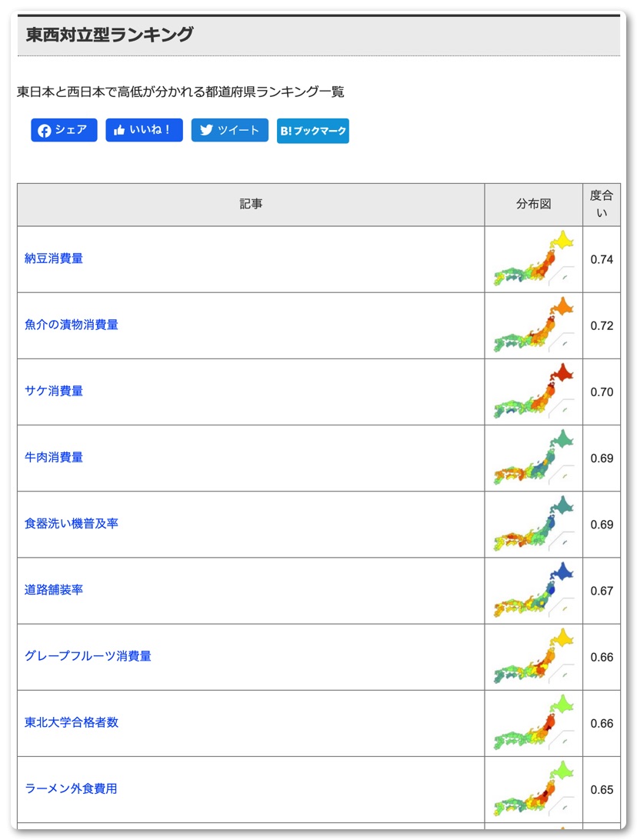Viewport: 637px width, 840px height.
Task: Click the 道路舗装率 distribution map thumbnail
Action: [x=533, y=590]
